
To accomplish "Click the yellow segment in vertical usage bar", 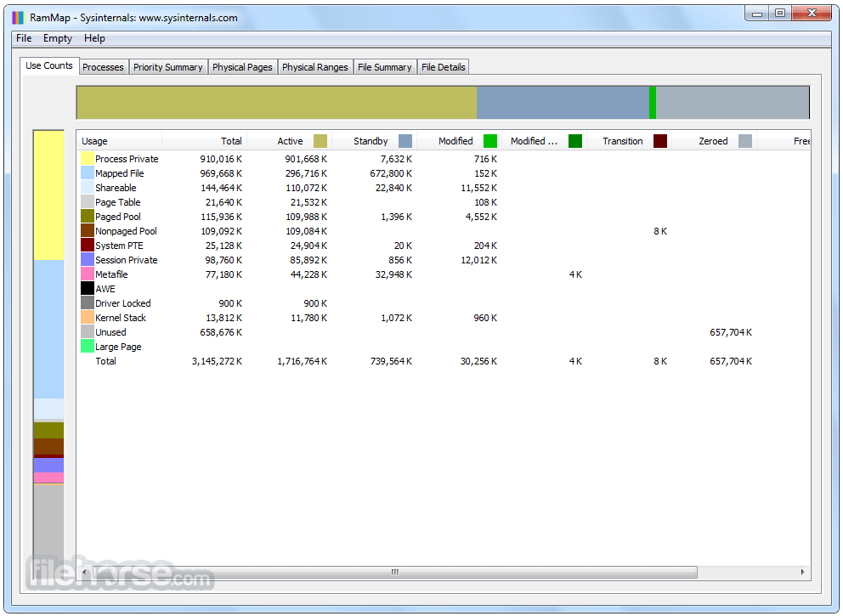I will (49, 195).
